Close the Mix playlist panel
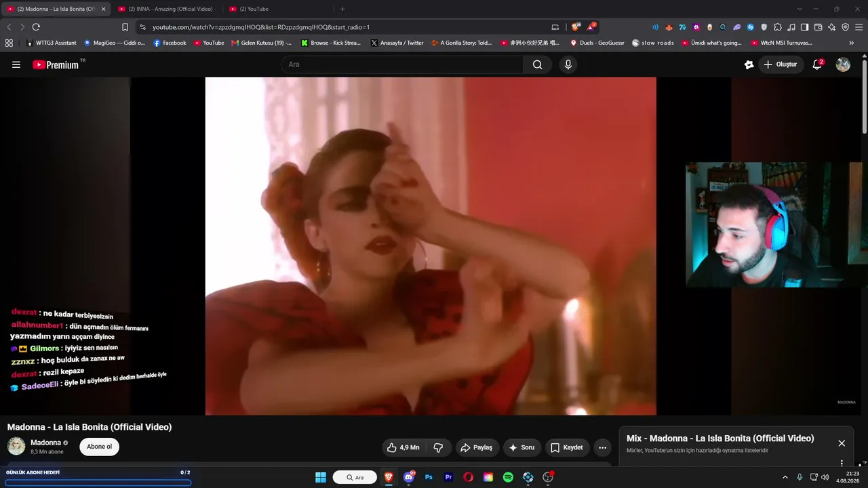This screenshot has height=488, width=868. (x=842, y=443)
